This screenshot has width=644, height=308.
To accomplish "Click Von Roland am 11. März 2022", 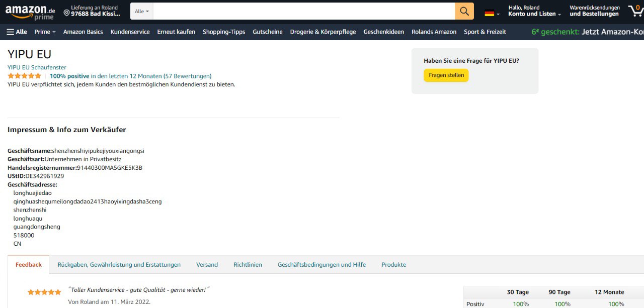I will point(109,302).
